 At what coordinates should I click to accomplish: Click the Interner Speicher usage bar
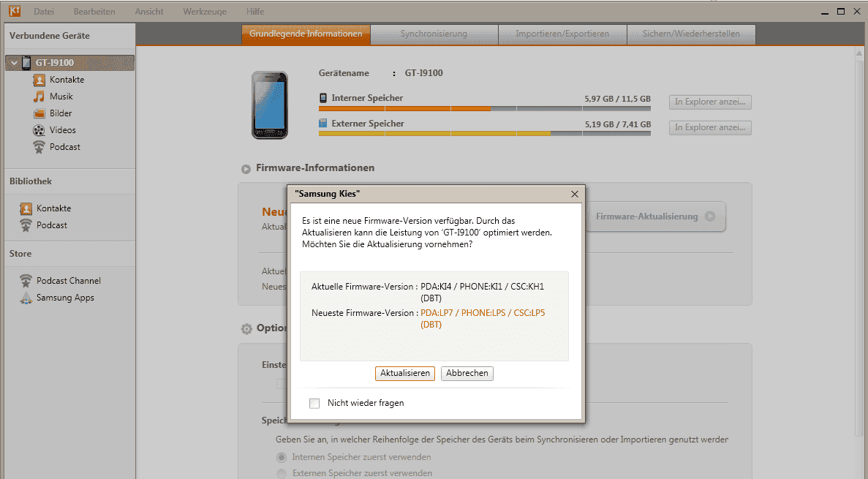484,108
